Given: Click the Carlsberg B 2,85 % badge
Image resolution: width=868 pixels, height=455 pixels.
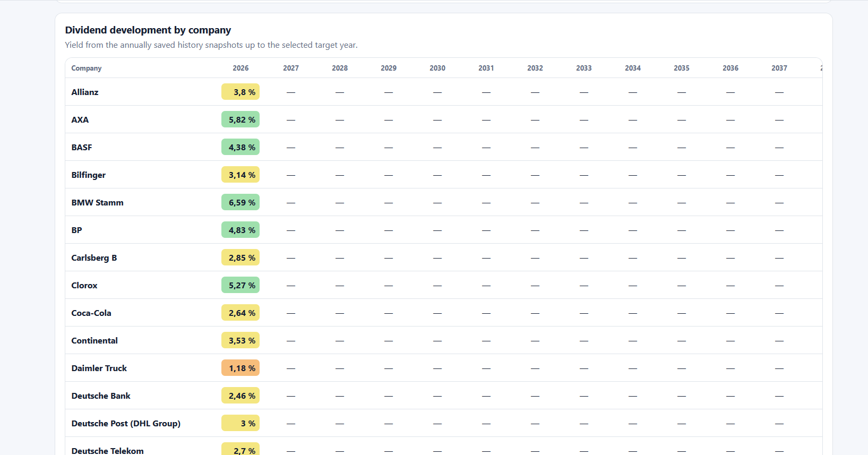Looking at the screenshot, I should click(240, 257).
